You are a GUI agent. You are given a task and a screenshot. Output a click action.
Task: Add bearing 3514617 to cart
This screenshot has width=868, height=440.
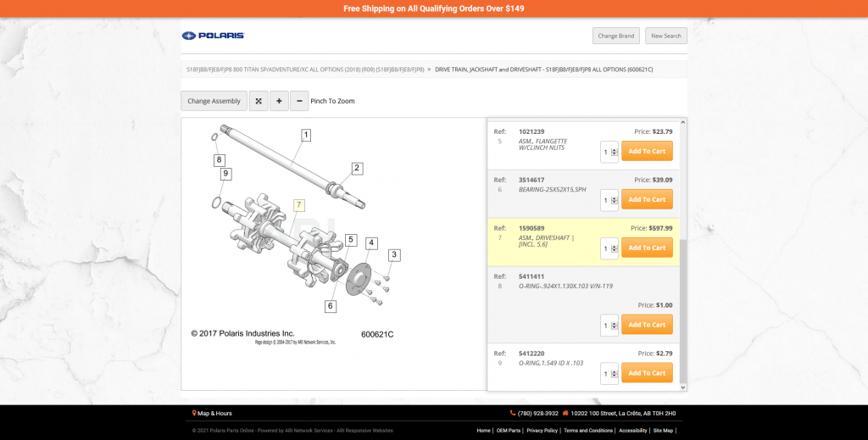tap(647, 199)
